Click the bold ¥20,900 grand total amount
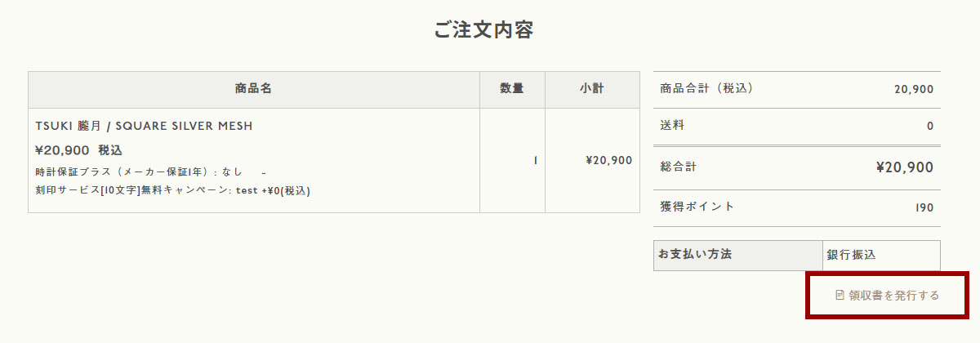Screen dimensions: 980x343 (x=904, y=167)
